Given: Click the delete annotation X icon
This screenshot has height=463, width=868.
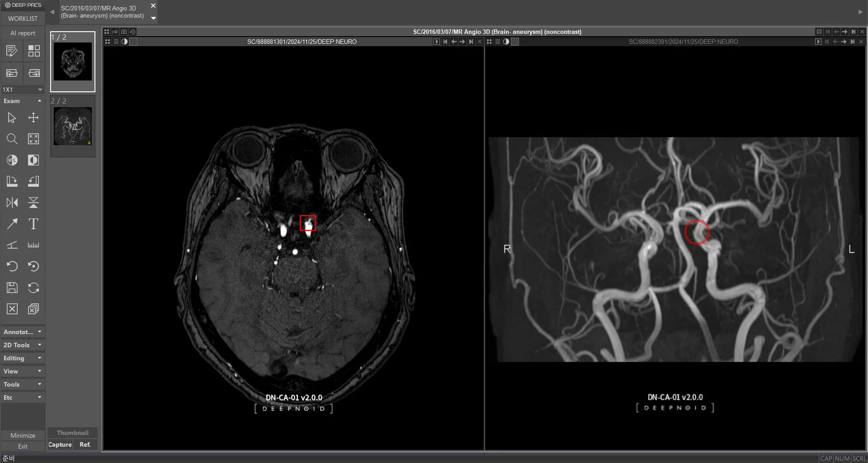Looking at the screenshot, I should click(x=12, y=309).
